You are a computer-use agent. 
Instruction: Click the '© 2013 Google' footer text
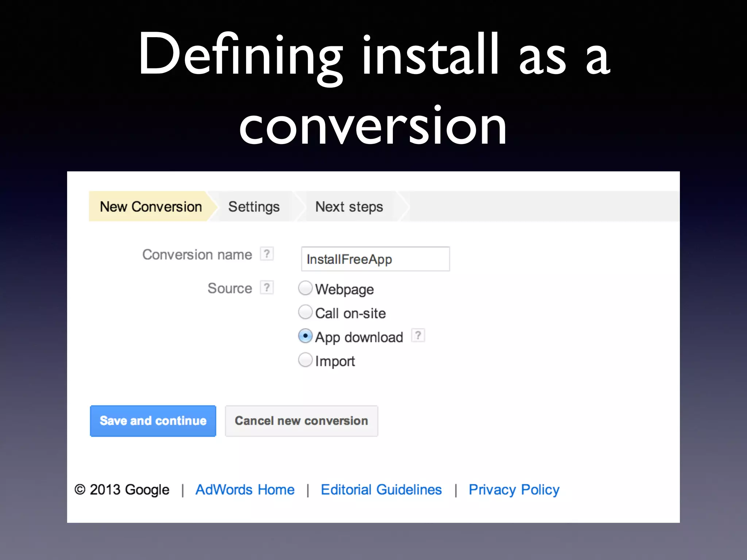(x=122, y=490)
